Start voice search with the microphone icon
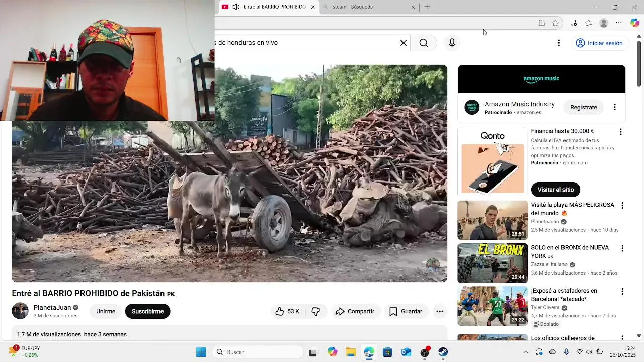Viewport: 644px width, 362px height. 452,43
